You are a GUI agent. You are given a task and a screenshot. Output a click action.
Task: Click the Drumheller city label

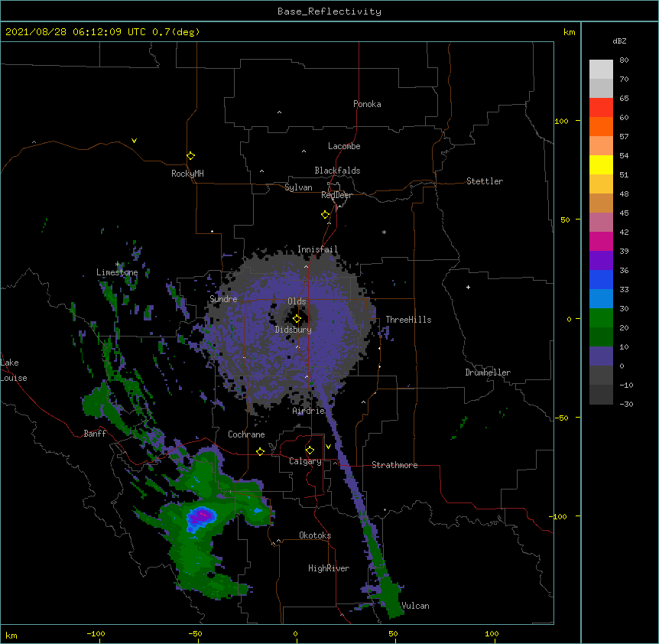[488, 372]
